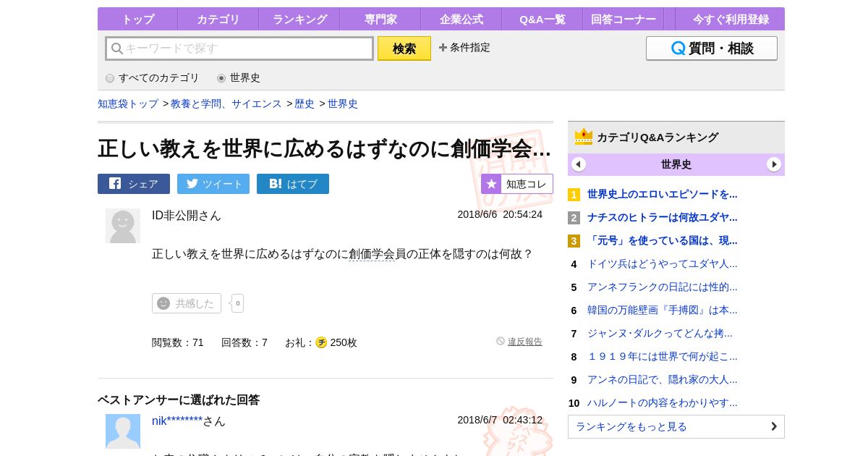Open the トップ tab
Viewport: 868px width, 456px height.
click(x=137, y=19)
